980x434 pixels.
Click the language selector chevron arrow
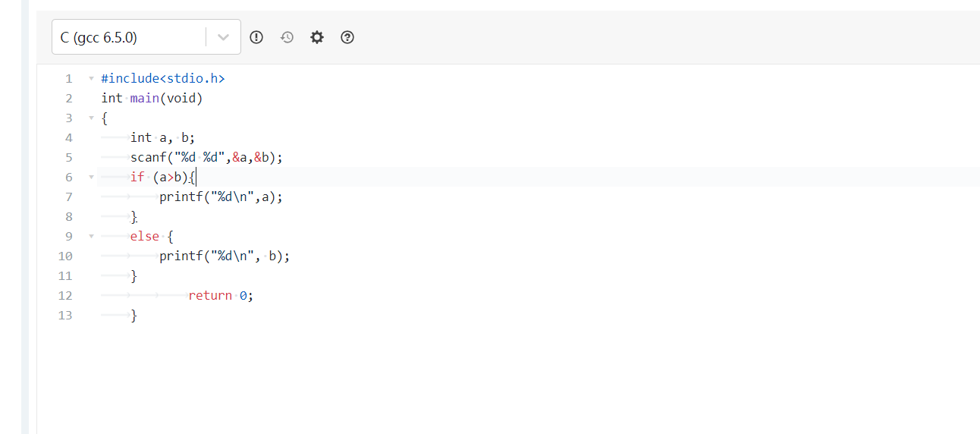[223, 37]
